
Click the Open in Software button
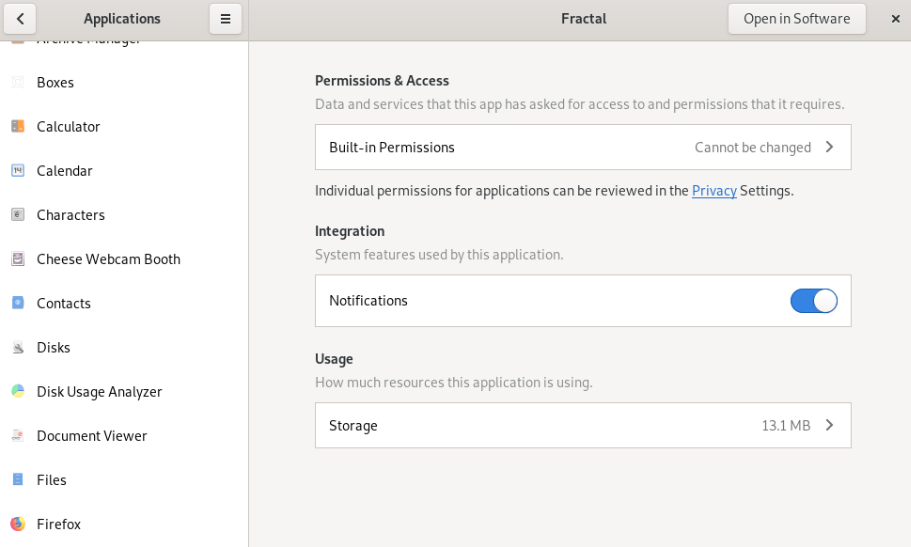tap(796, 18)
